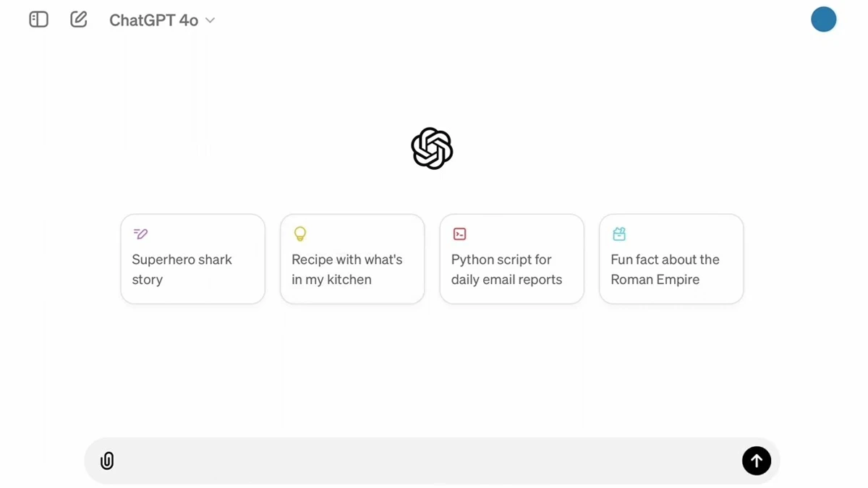Choose Recipe with what's in my kitchen
Screen dimensions: 868x488
pos(352,259)
